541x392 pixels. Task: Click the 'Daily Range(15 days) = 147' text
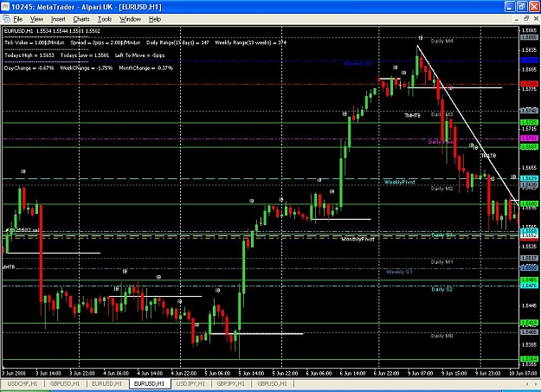click(x=177, y=42)
